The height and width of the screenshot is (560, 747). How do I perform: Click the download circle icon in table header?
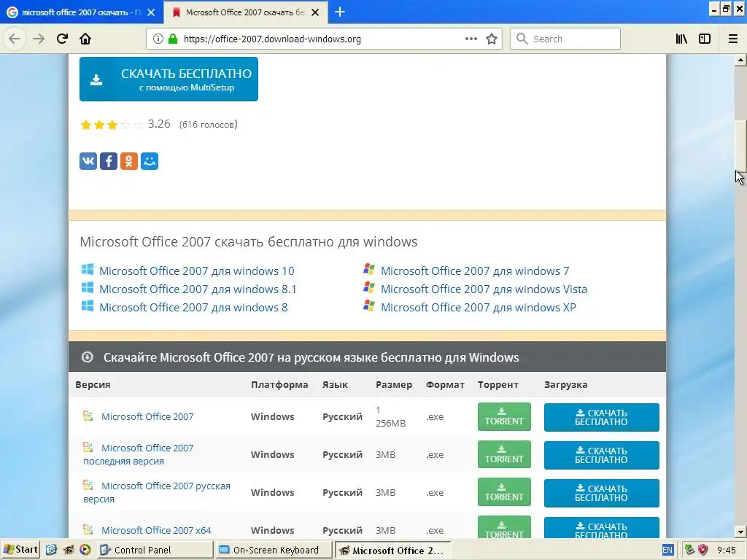click(x=88, y=357)
